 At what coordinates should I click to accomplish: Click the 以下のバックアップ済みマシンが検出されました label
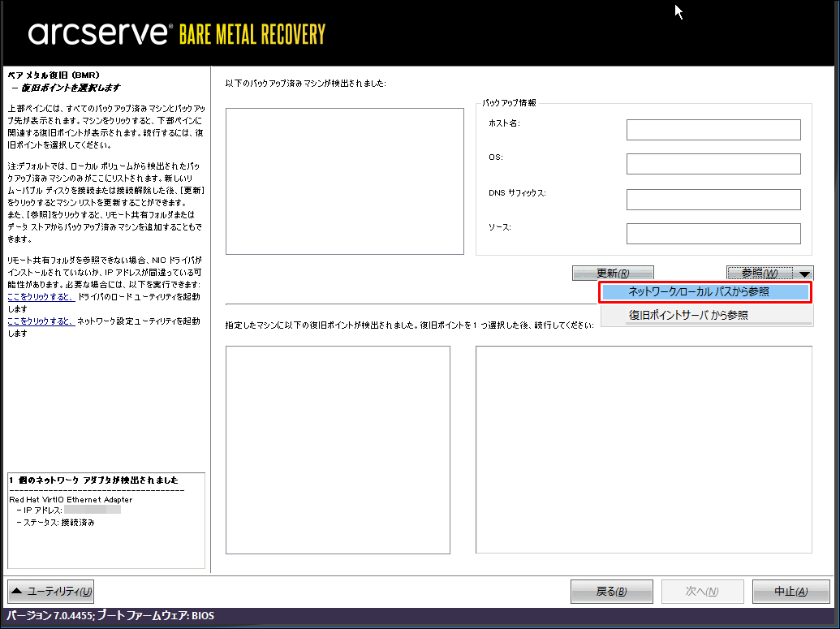tap(306, 83)
